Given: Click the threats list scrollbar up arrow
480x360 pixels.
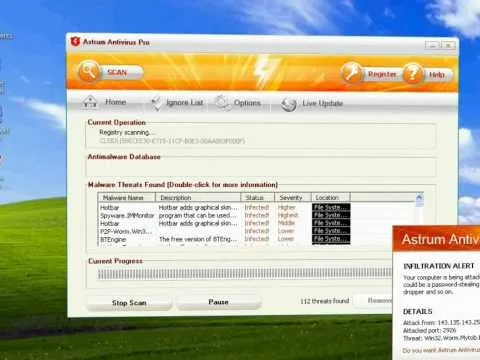Looking at the screenshot, I should pos(419,197).
